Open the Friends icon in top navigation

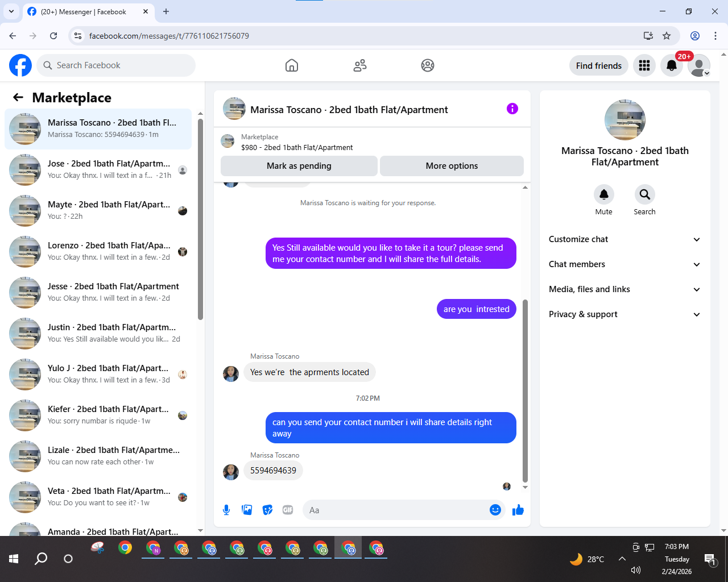pos(360,65)
